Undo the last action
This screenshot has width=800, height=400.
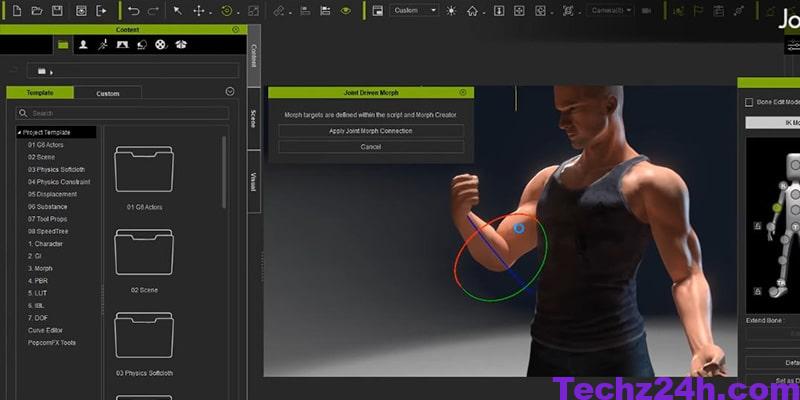point(134,11)
